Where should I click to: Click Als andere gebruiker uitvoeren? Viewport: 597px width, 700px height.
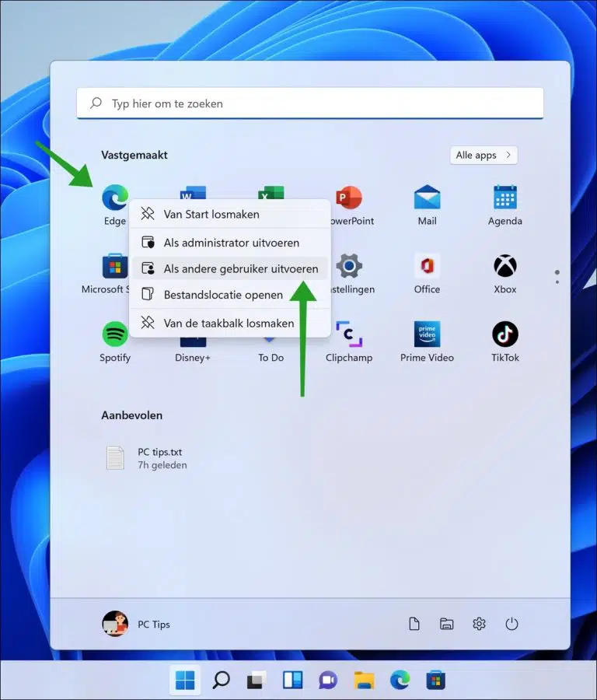tap(230, 269)
